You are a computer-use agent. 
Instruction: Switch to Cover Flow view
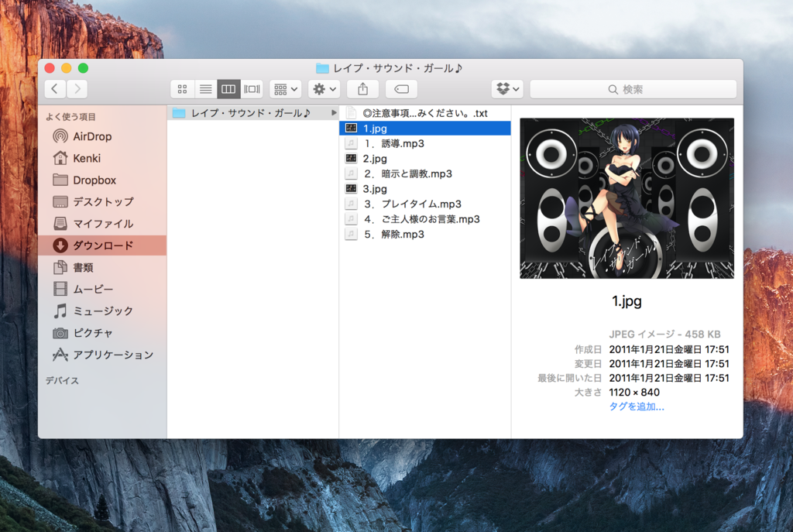(252, 90)
